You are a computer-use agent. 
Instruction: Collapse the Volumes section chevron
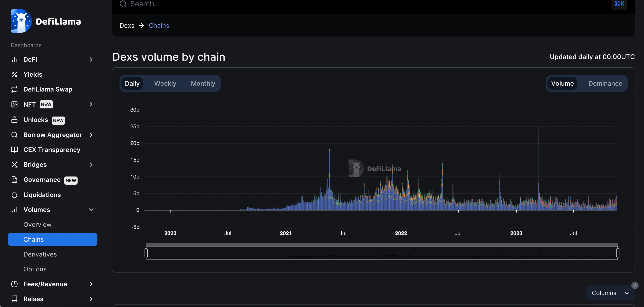coord(91,209)
